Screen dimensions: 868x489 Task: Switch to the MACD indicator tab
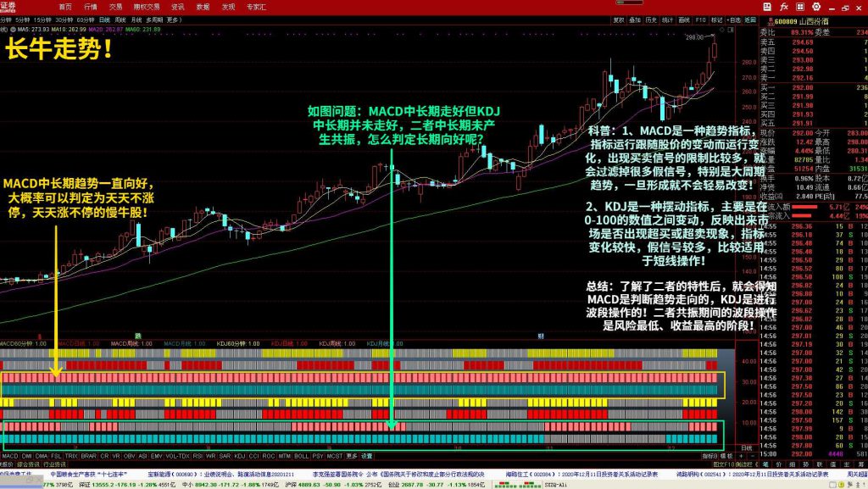click(x=9, y=455)
